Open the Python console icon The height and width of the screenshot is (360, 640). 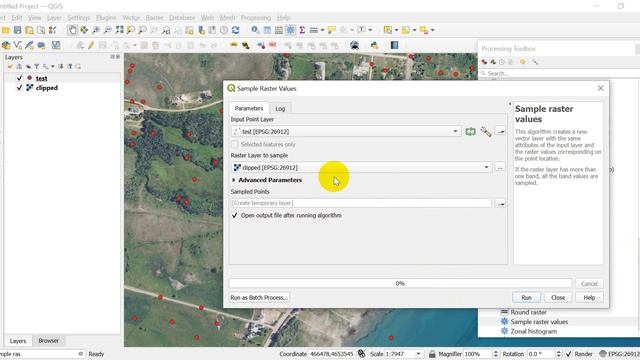click(374, 45)
